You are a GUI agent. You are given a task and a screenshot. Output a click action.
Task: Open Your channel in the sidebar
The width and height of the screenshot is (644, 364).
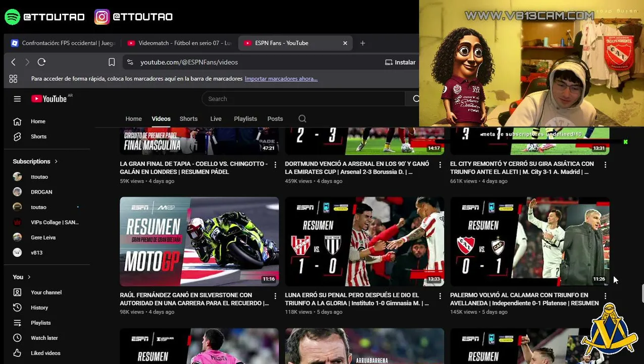click(46, 292)
